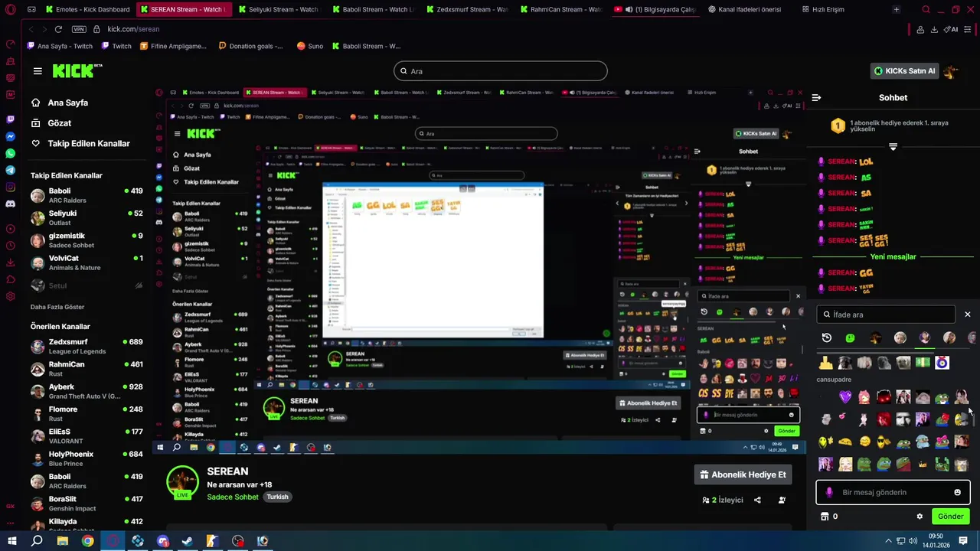Open chat settings gear icon

[x=920, y=517]
